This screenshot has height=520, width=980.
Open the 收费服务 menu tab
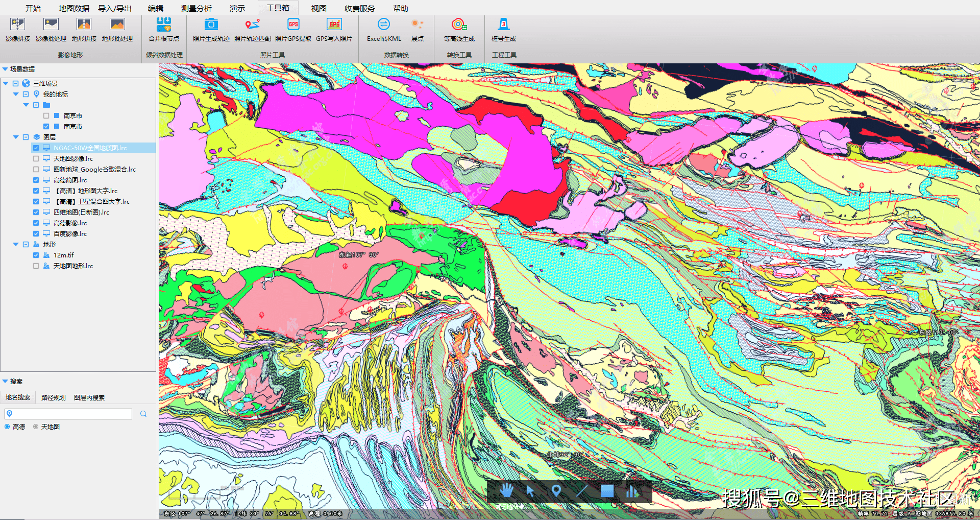click(360, 8)
